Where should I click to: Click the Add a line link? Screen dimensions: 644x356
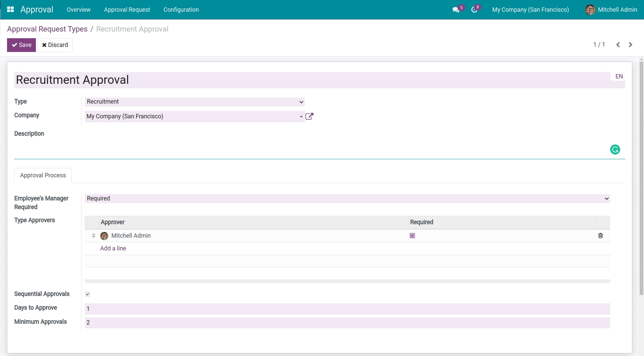click(113, 248)
